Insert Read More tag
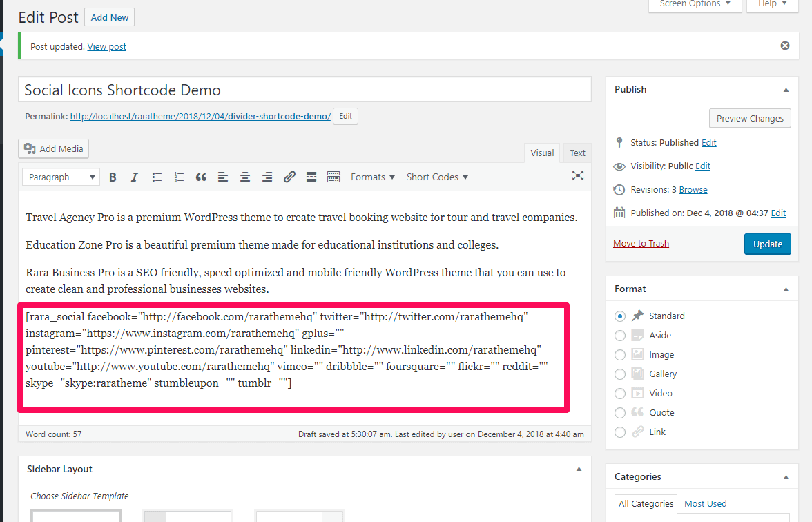 pos(311,177)
